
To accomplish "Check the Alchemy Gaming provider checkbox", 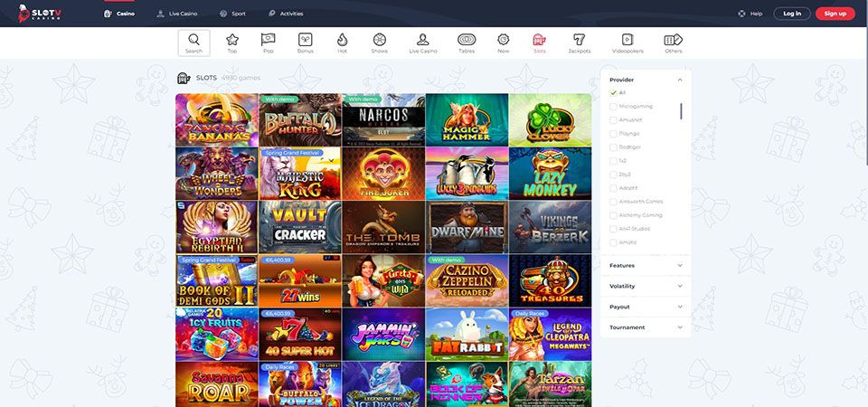I will click(613, 215).
